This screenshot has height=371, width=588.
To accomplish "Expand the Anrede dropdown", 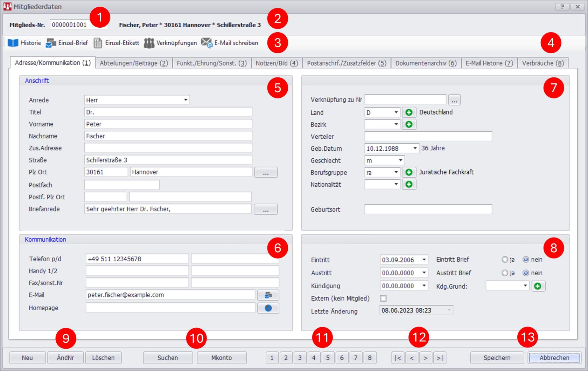I will point(185,100).
